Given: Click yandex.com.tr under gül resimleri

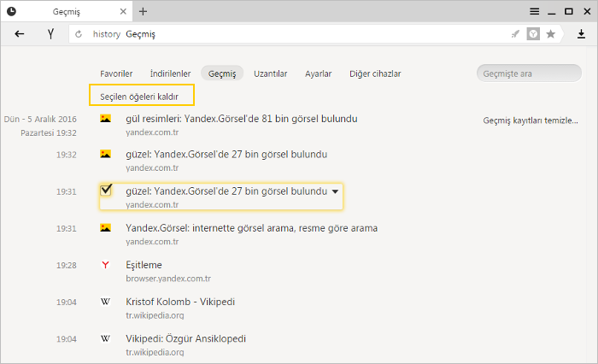Looking at the screenshot, I should [152, 132].
